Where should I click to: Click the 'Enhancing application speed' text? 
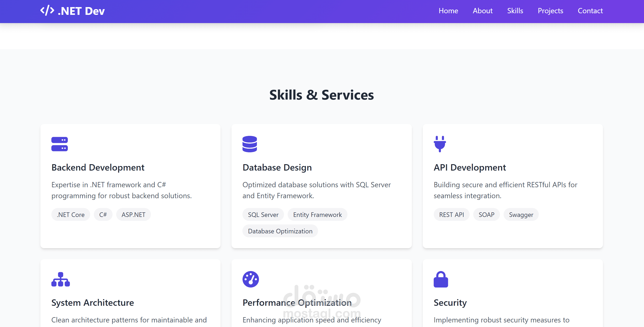[312, 320]
